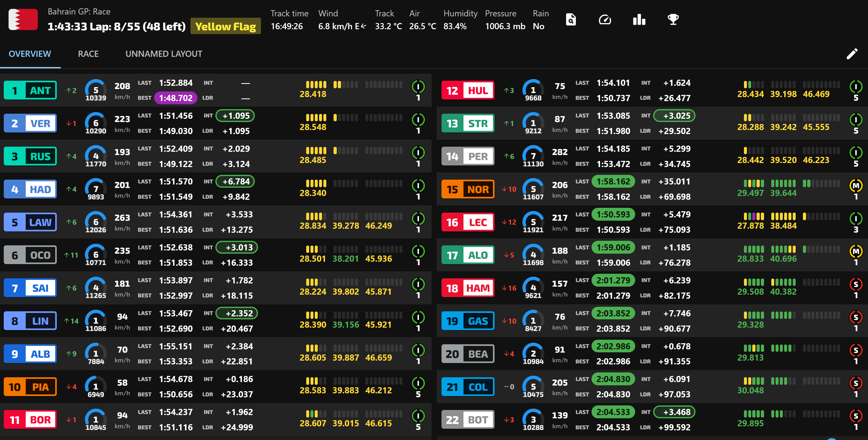868x440 pixels.
Task: Click NOR's medium tyre icon
Action: tap(856, 186)
